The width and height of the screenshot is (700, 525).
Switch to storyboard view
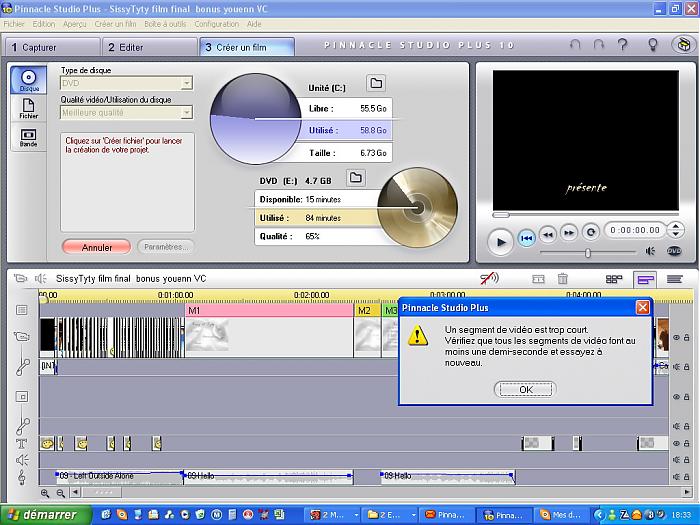tap(614, 279)
